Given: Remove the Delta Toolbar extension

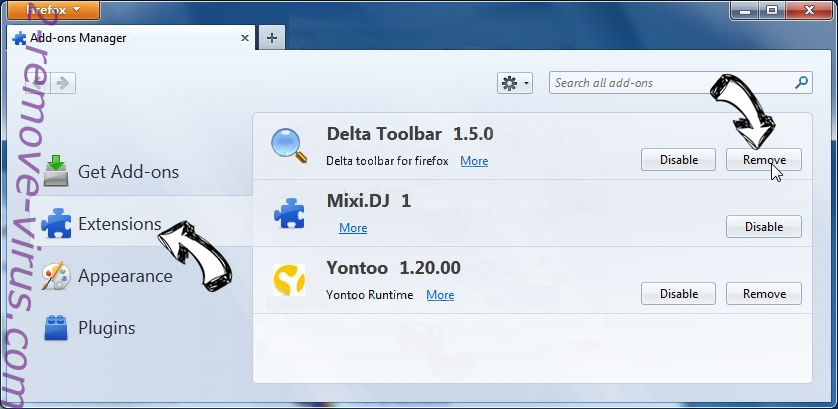Looking at the screenshot, I should click(x=764, y=160).
